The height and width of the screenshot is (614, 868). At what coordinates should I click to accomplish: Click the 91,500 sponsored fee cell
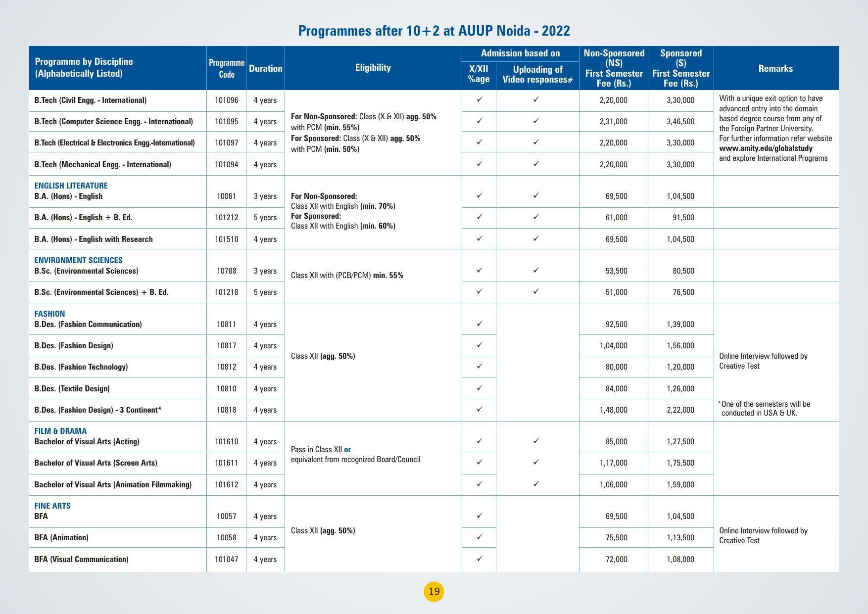(x=683, y=217)
